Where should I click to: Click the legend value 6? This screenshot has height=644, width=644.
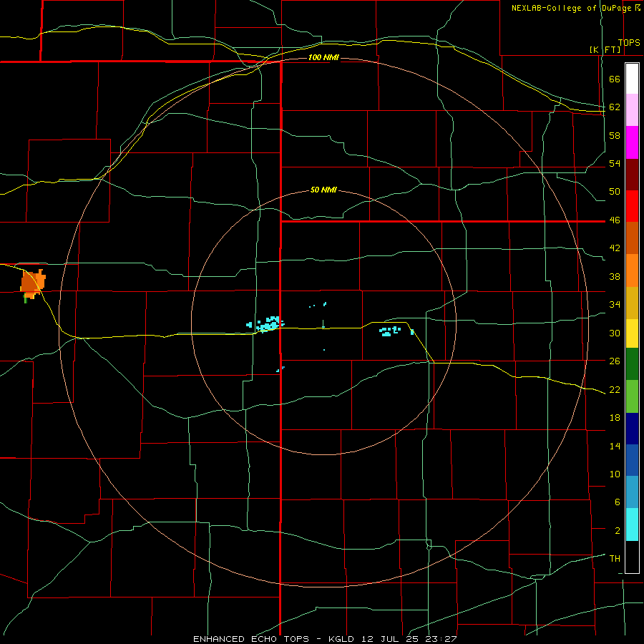[x=618, y=502]
